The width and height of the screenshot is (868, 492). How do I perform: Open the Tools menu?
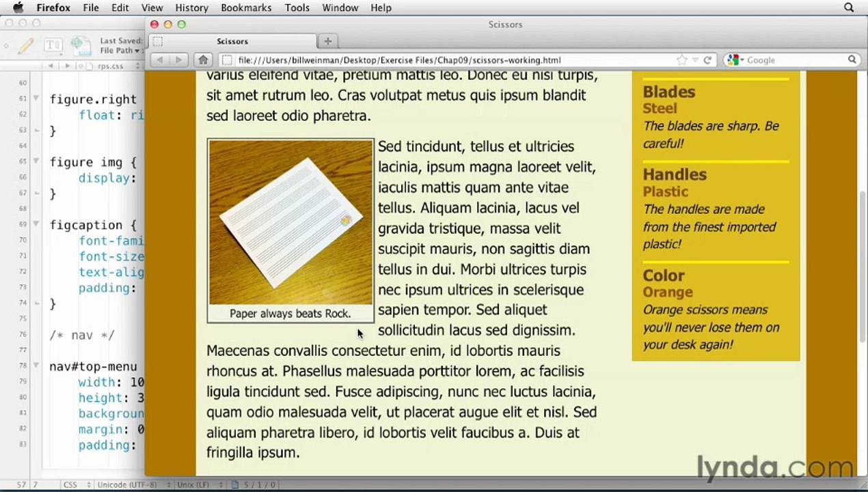tap(297, 8)
